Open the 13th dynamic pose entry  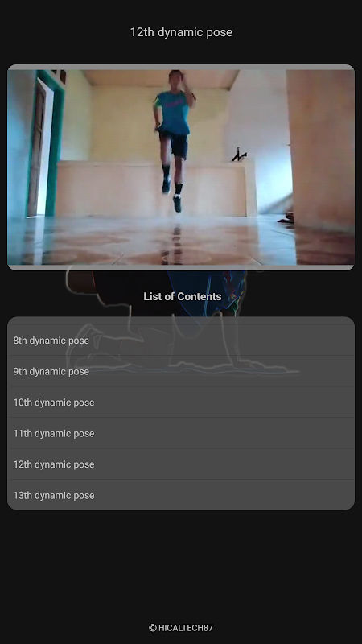click(x=180, y=495)
